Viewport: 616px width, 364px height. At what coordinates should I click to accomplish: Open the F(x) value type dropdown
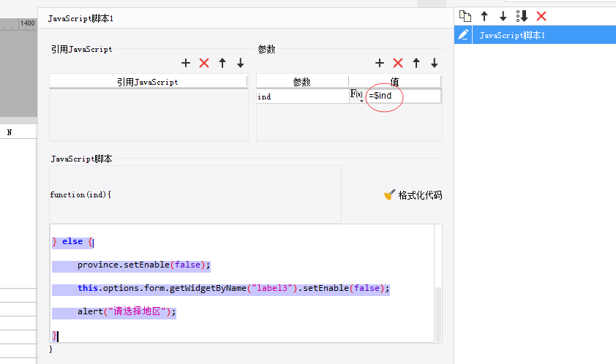357,96
